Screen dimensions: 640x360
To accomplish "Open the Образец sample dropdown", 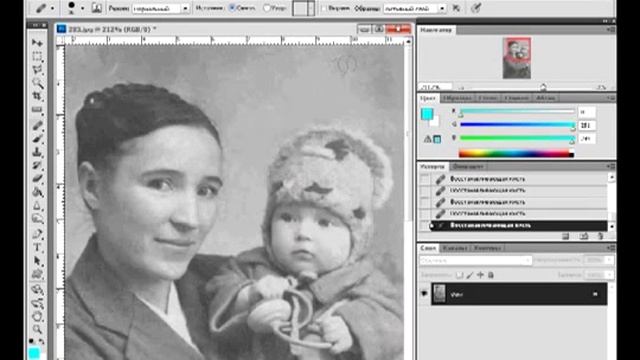I will (442, 8).
